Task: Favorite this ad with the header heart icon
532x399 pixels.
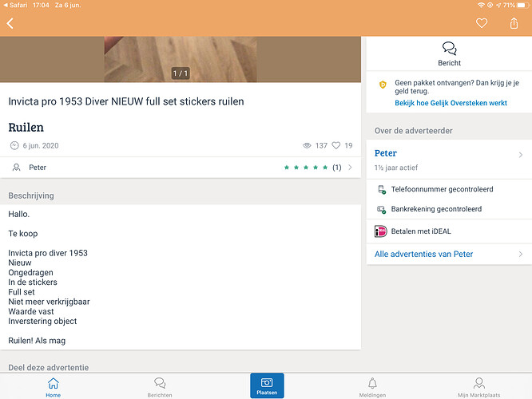Action: [x=482, y=23]
